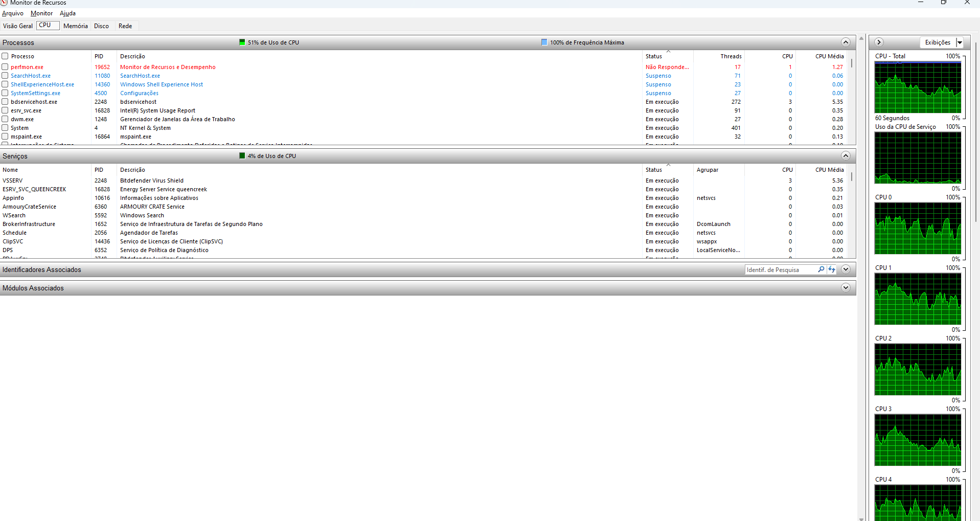
Task: Select the ClipSVC service row
Action: coord(423,241)
